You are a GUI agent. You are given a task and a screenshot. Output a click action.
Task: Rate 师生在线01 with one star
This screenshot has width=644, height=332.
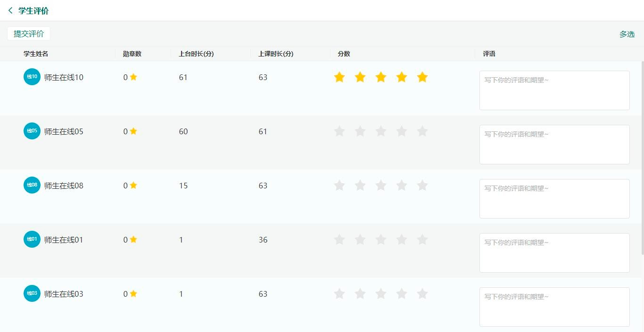coord(339,240)
